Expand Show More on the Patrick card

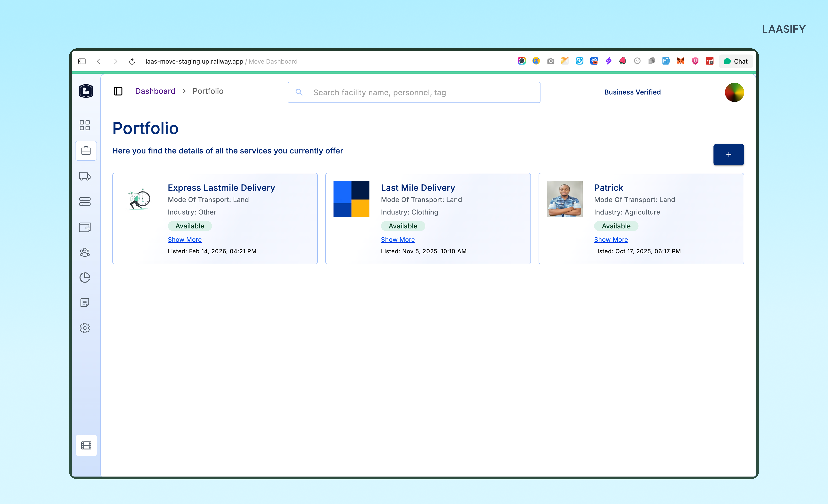click(611, 240)
